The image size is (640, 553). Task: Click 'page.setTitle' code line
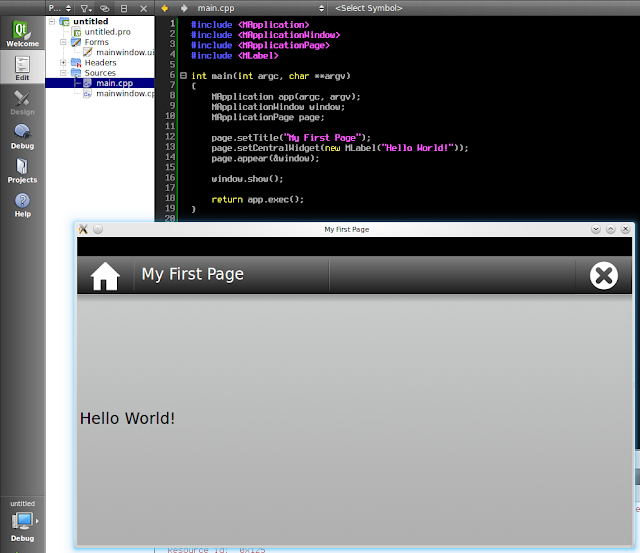[291, 138]
